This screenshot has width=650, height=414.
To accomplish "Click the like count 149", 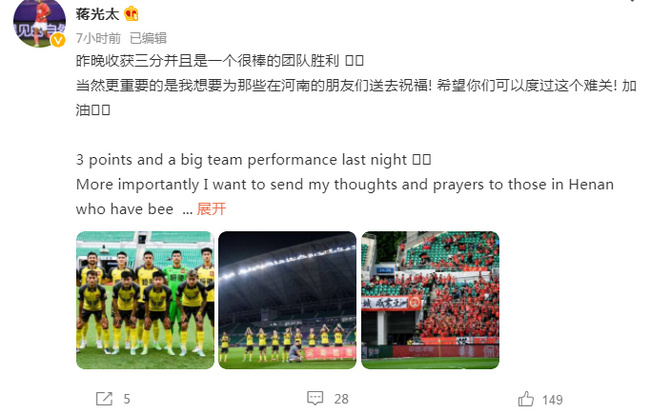I will 552,399.
